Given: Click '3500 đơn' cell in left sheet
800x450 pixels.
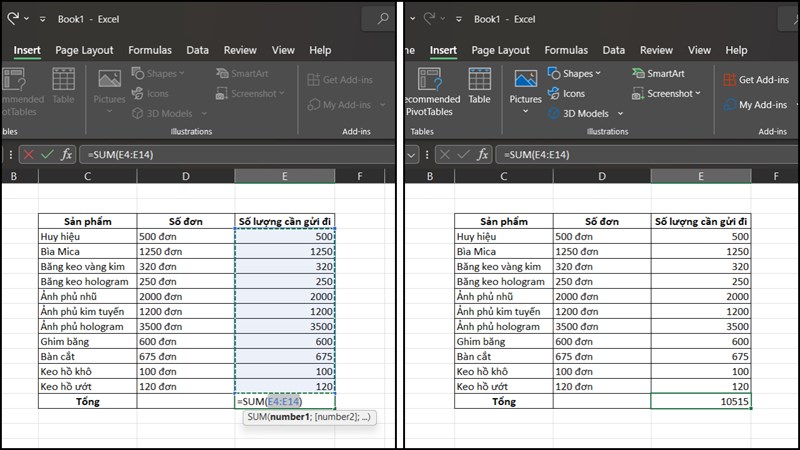Looking at the screenshot, I should pos(186,327).
